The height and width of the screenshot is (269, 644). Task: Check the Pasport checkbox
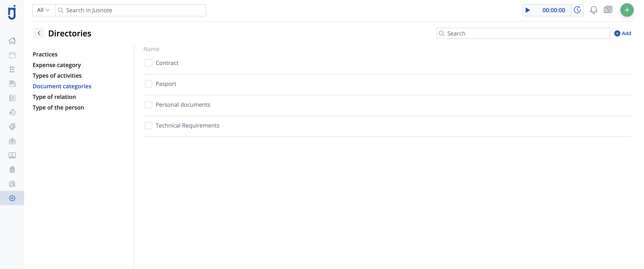point(149,84)
